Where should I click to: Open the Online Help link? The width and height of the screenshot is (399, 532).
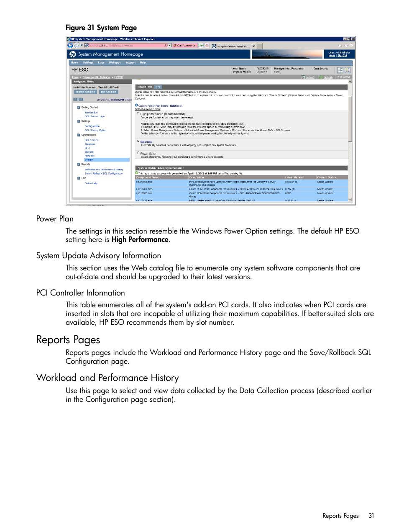point(91,183)
